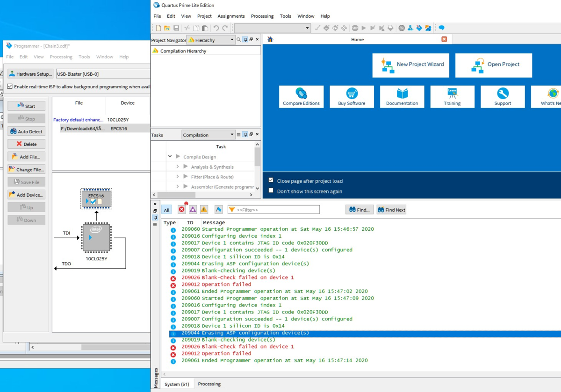Click the Programmer window horizontal scrollbar
561x392 pixels.
89,347
